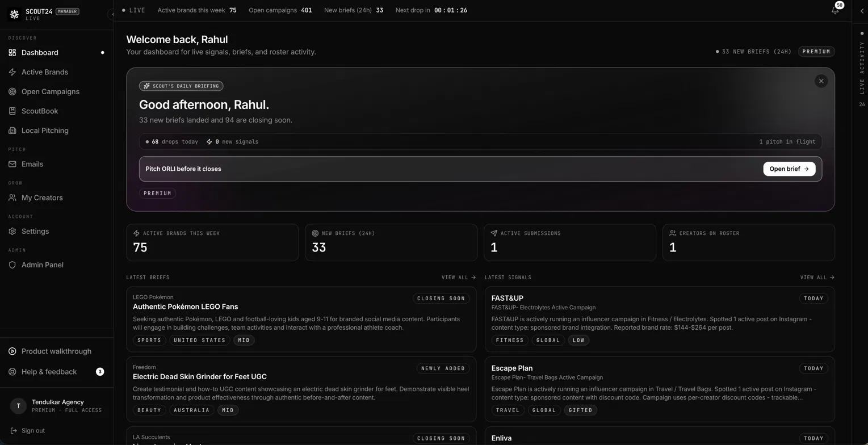Click the FITNESS tag on the FAST&UP signal
Viewport: 868px width, 445px height.
[510, 341]
